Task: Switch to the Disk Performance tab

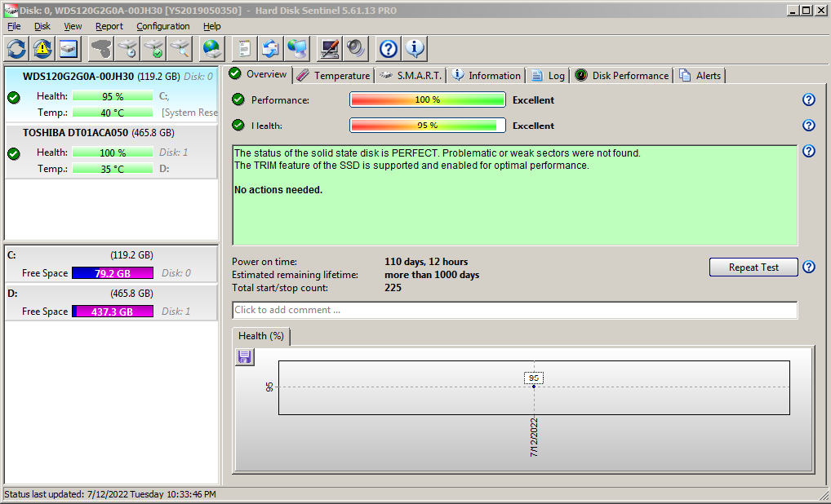Action: tap(622, 75)
